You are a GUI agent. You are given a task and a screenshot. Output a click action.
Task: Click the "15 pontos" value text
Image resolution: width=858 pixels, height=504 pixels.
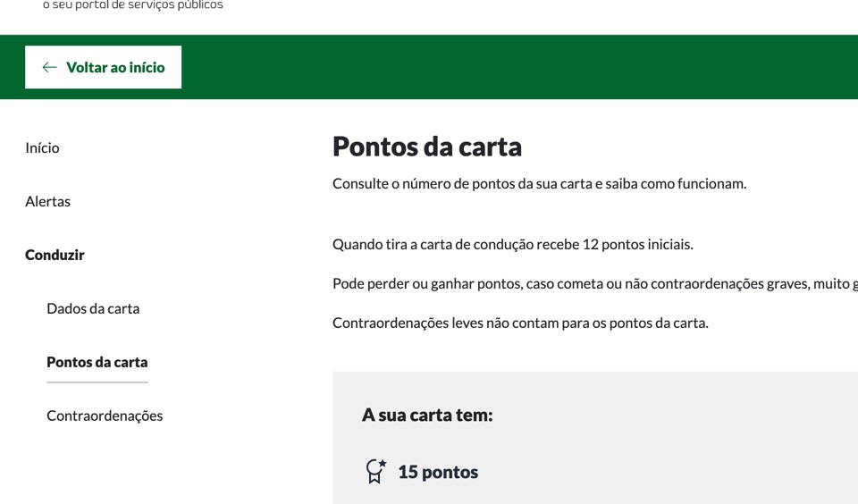tap(438, 473)
